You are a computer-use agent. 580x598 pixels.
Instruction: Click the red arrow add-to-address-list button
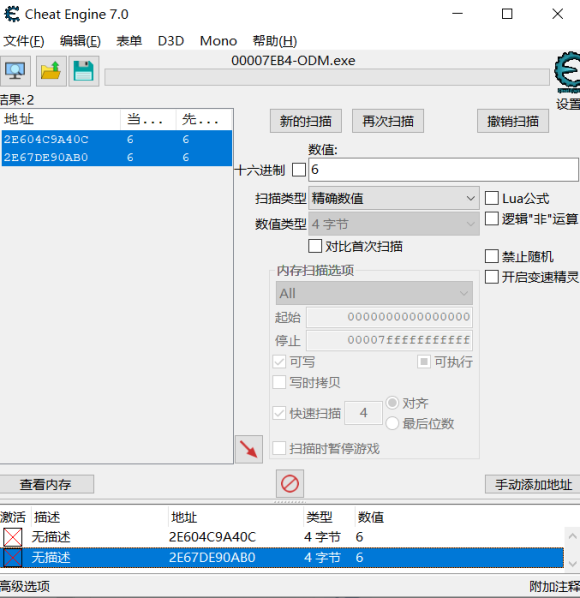[x=249, y=449]
